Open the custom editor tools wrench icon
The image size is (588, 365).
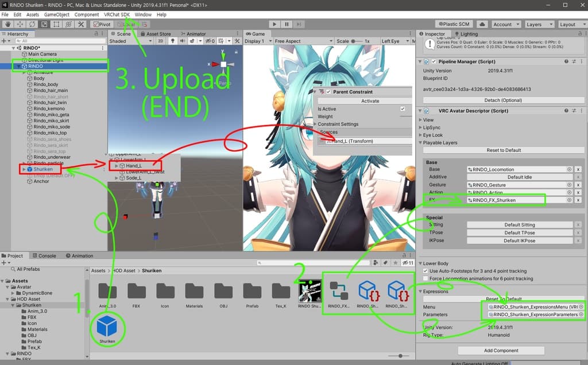[80, 24]
